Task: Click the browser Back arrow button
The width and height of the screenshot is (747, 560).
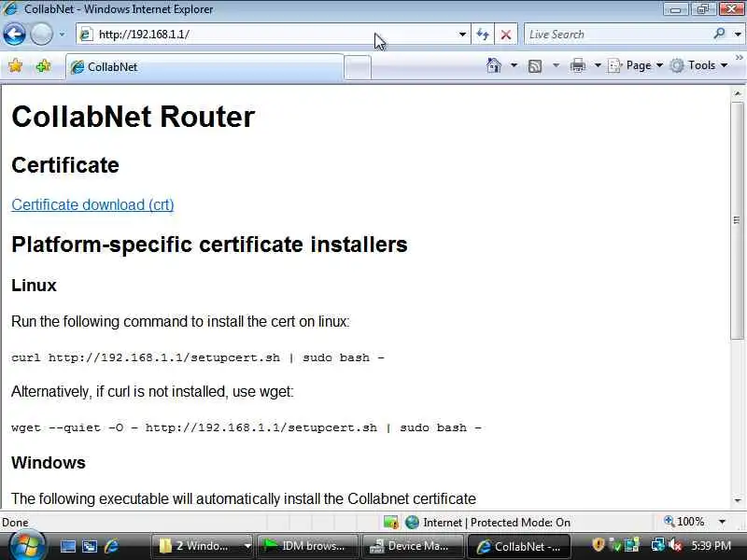Action: [14, 35]
